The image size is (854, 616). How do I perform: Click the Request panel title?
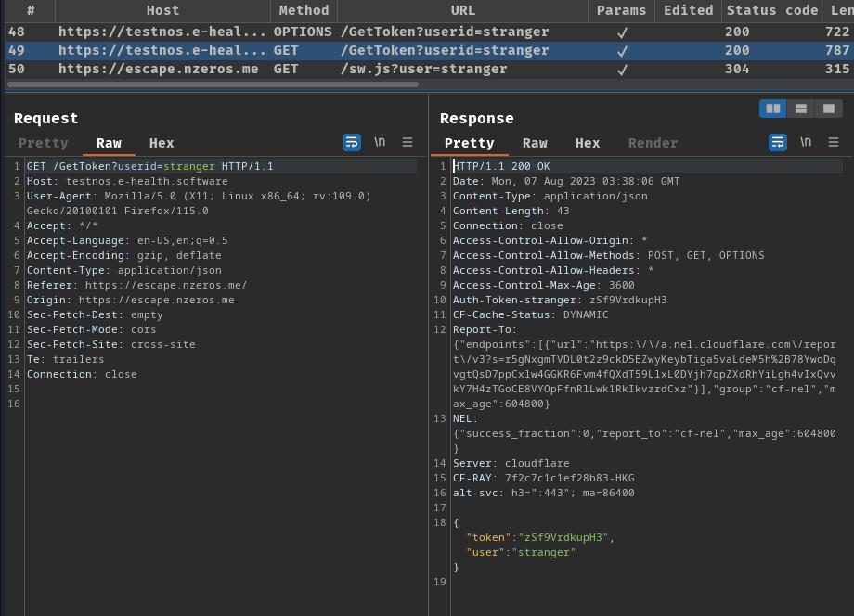click(x=45, y=118)
